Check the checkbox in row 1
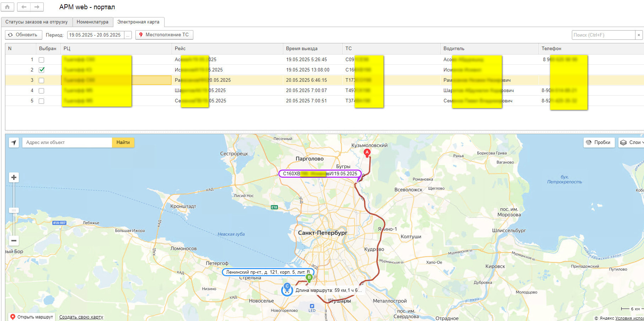Viewport: 644px width, 321px height. (x=42, y=60)
